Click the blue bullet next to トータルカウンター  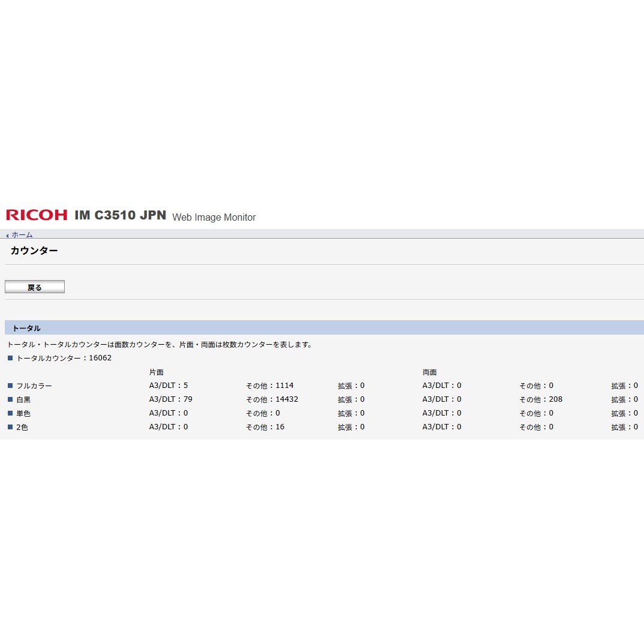pos(10,358)
